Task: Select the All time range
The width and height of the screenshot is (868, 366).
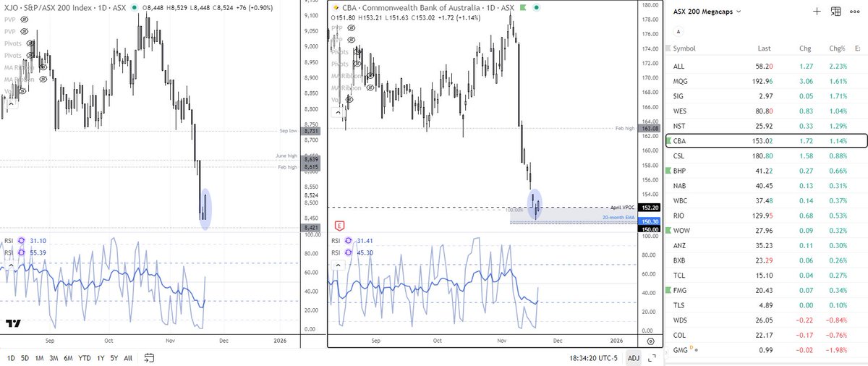Action: pos(128,357)
